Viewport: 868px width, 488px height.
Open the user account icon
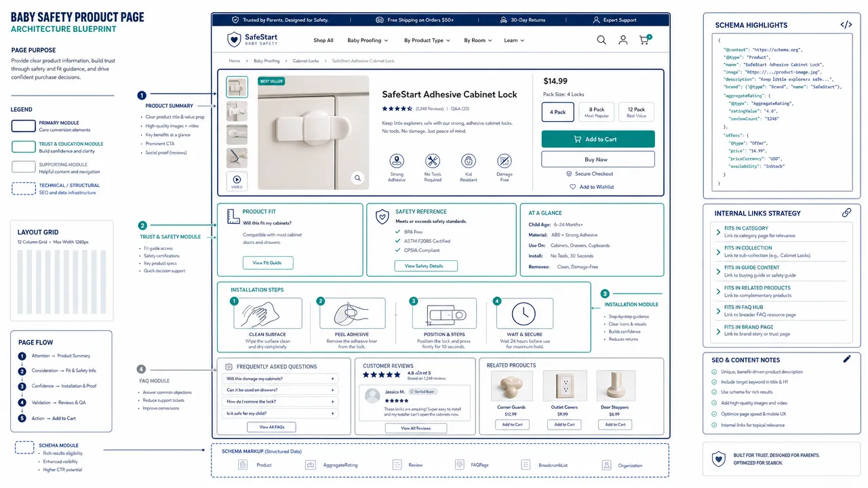click(x=623, y=40)
